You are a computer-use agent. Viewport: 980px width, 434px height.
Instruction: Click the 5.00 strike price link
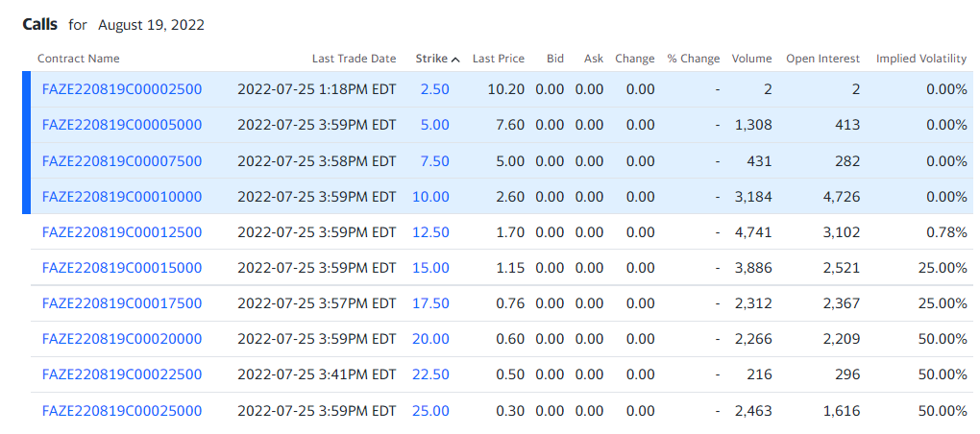435,125
